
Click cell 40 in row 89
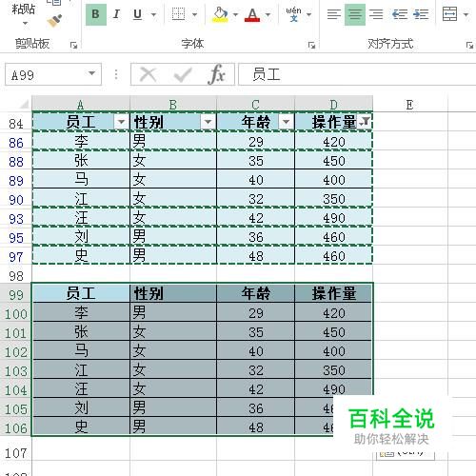click(x=256, y=179)
